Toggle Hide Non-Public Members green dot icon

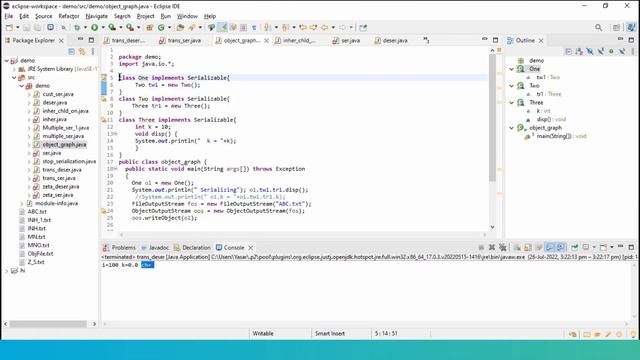[611, 51]
